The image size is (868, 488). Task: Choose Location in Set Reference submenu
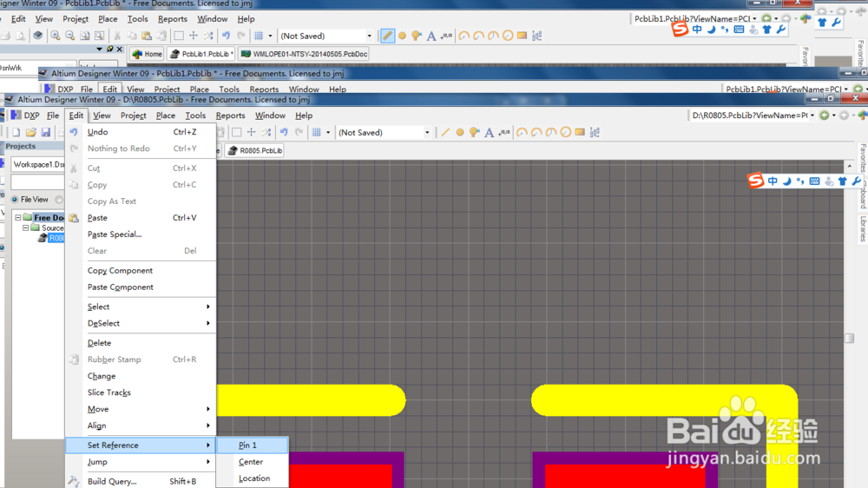coord(253,478)
